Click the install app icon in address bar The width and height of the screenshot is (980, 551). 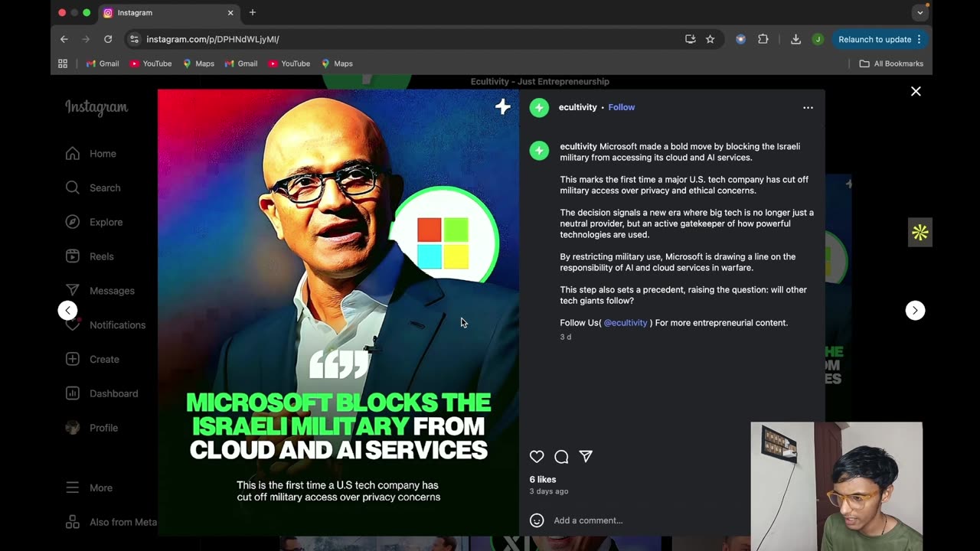690,39
